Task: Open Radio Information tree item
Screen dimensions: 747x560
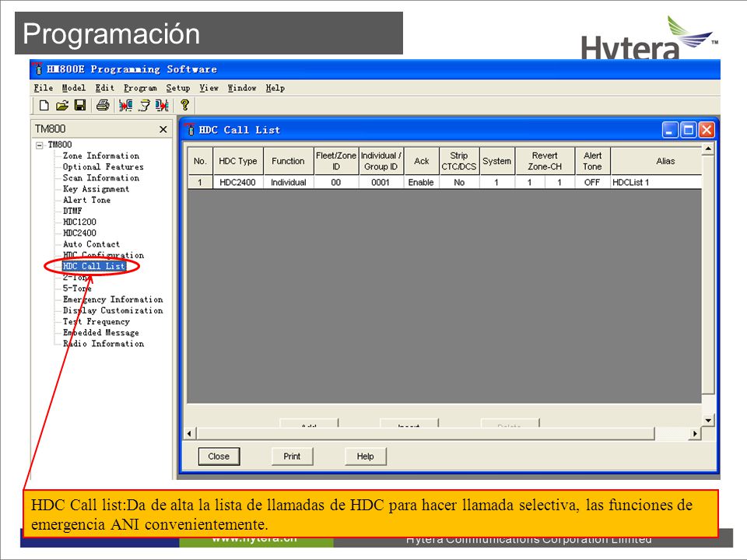Action: pyautogui.click(x=103, y=344)
